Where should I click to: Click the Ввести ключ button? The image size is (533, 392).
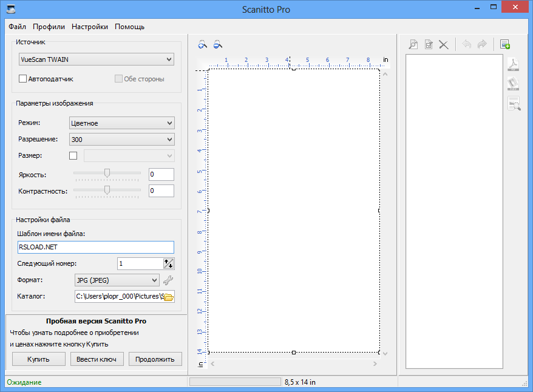pyautogui.click(x=97, y=359)
